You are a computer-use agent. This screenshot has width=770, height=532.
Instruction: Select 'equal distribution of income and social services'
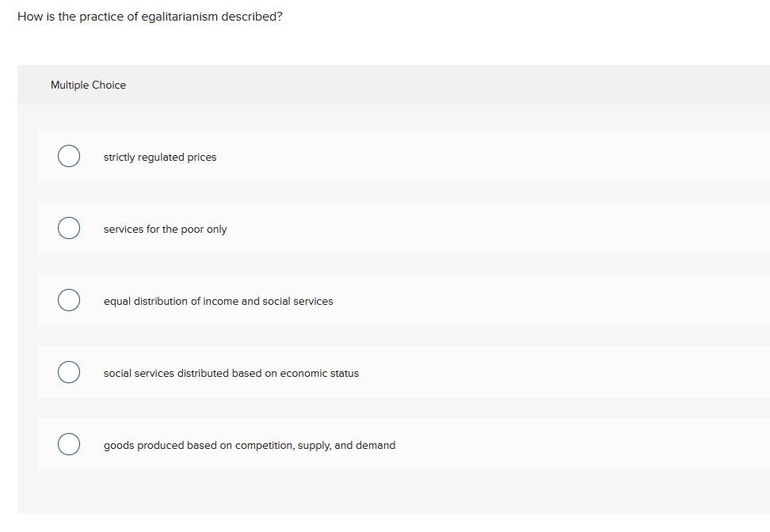[x=69, y=300]
